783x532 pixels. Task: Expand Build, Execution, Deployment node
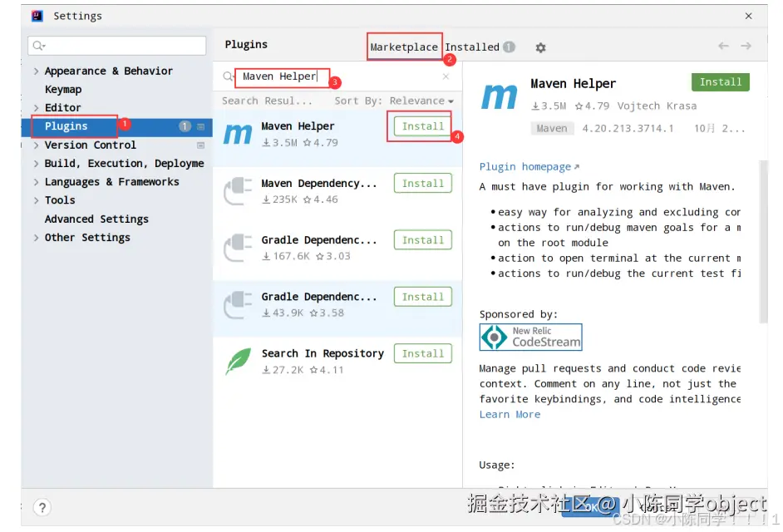tap(36, 164)
